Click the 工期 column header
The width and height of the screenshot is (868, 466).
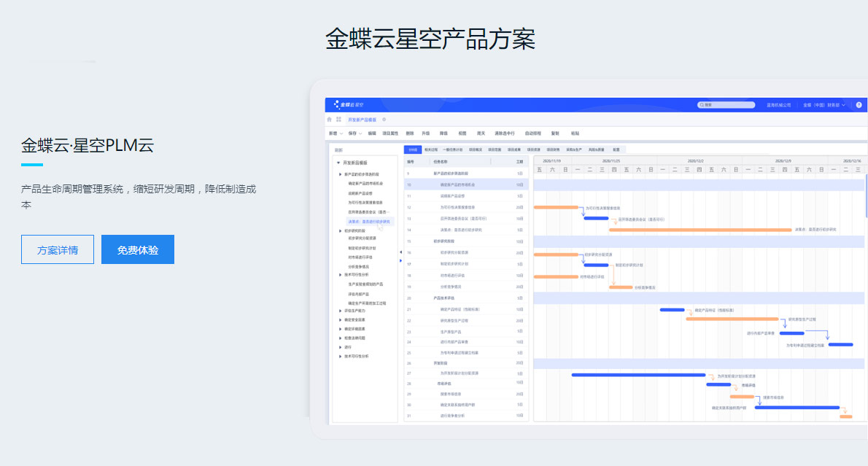tap(519, 162)
